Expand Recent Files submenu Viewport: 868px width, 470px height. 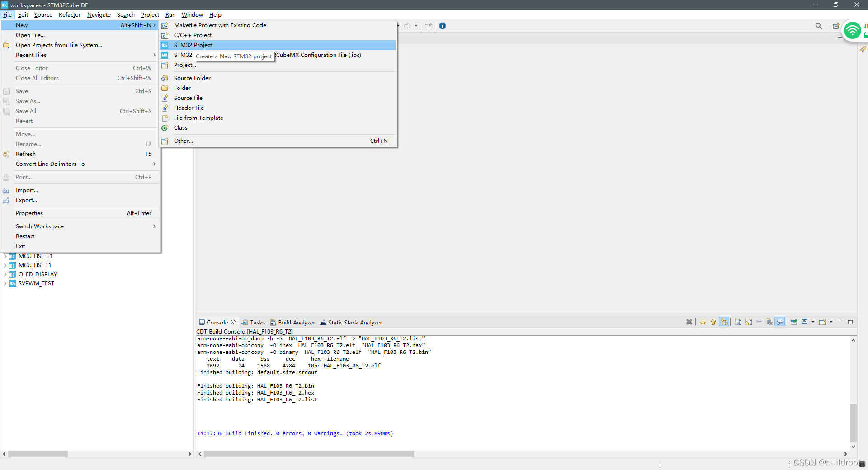tap(80, 55)
